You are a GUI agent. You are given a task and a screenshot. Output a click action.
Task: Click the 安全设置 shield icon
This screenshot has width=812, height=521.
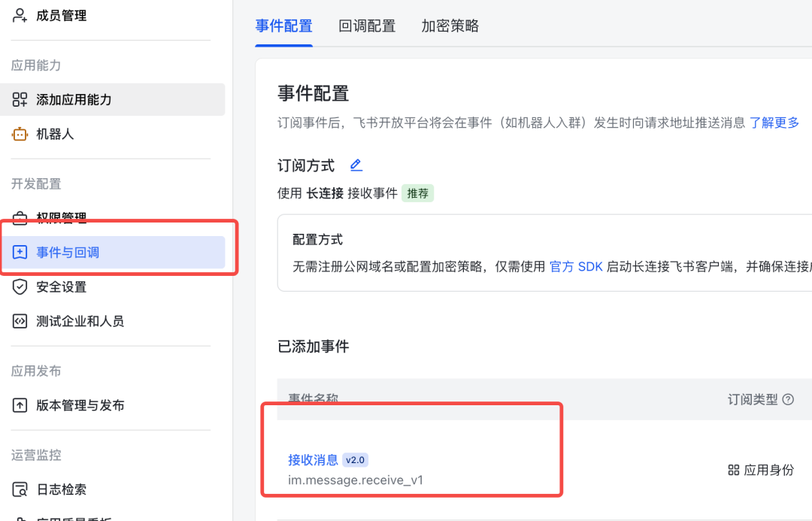pos(19,286)
